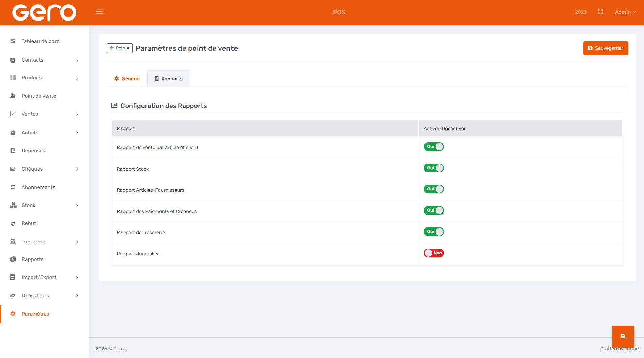Go back with the Retour button
The height and width of the screenshot is (358, 644).
pos(119,48)
